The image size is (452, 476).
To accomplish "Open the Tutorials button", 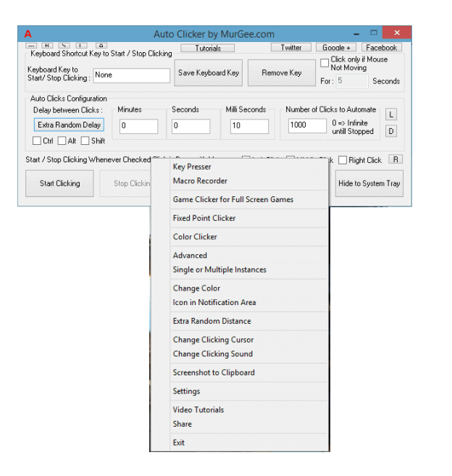I will coord(207,49).
